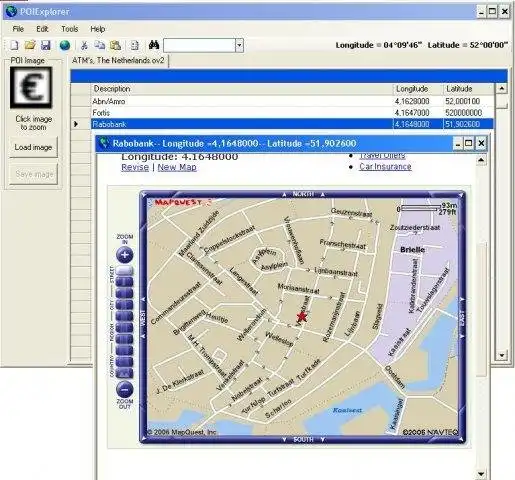The height and width of the screenshot is (480, 515).
Task: Click the document icon next to the binoculars
Action: (x=135, y=45)
